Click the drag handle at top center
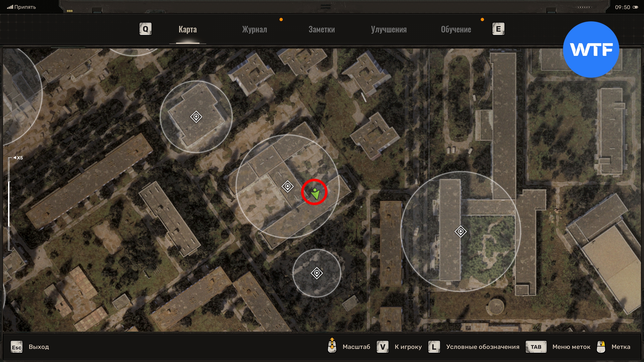The height and width of the screenshot is (362, 644). coord(326,7)
